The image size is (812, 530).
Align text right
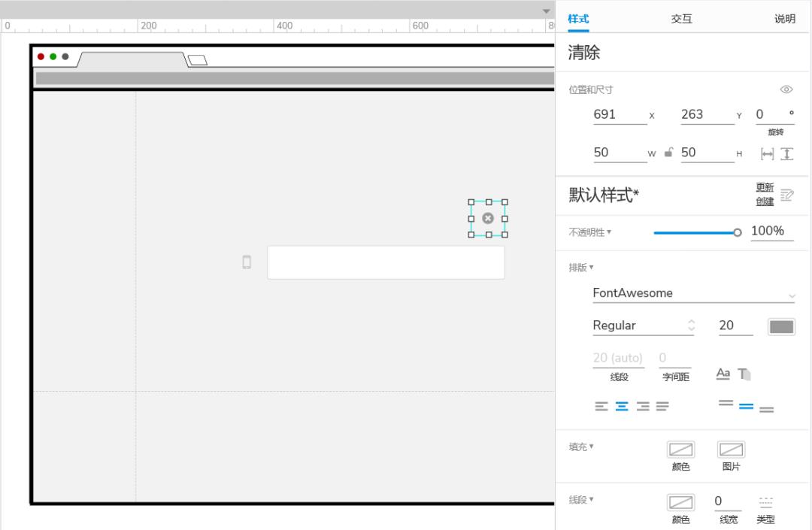click(643, 406)
